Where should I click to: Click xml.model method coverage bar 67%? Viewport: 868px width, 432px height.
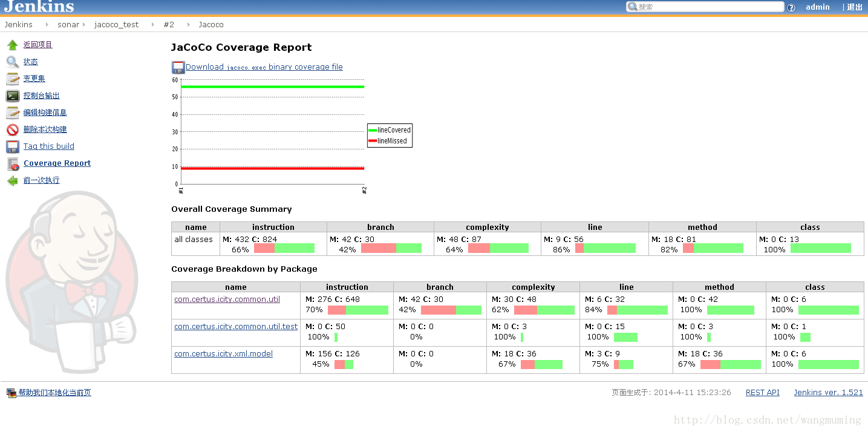[731, 364]
